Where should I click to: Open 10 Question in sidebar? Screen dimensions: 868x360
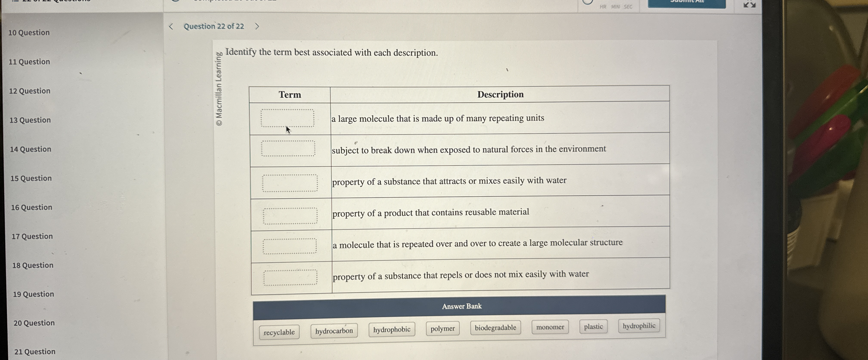point(29,33)
